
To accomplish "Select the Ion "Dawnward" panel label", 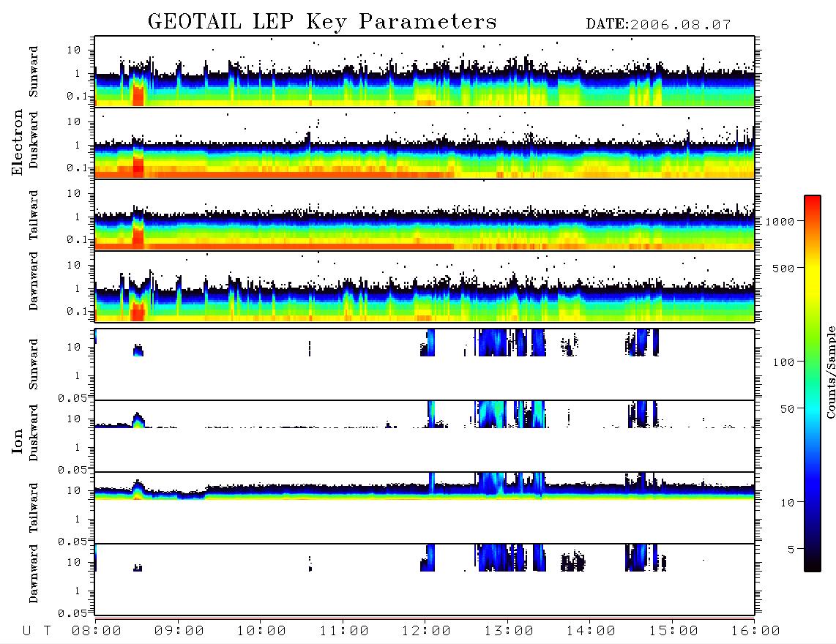I will click(x=34, y=574).
